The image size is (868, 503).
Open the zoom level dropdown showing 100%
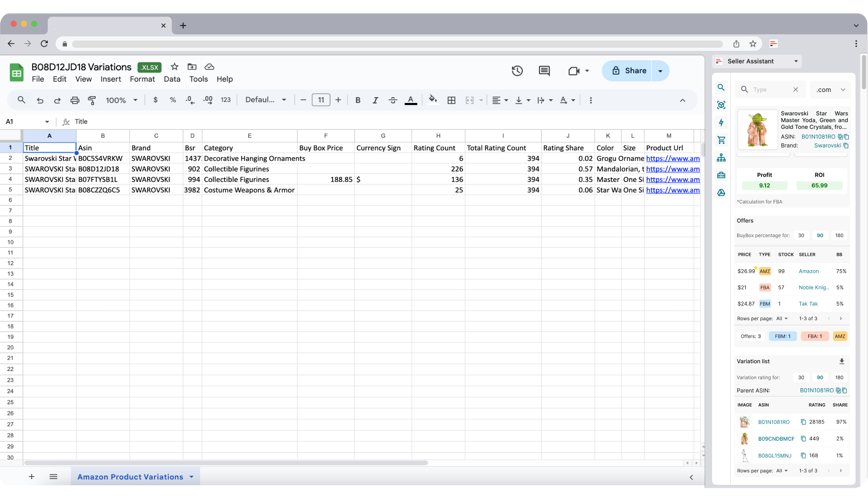(121, 100)
